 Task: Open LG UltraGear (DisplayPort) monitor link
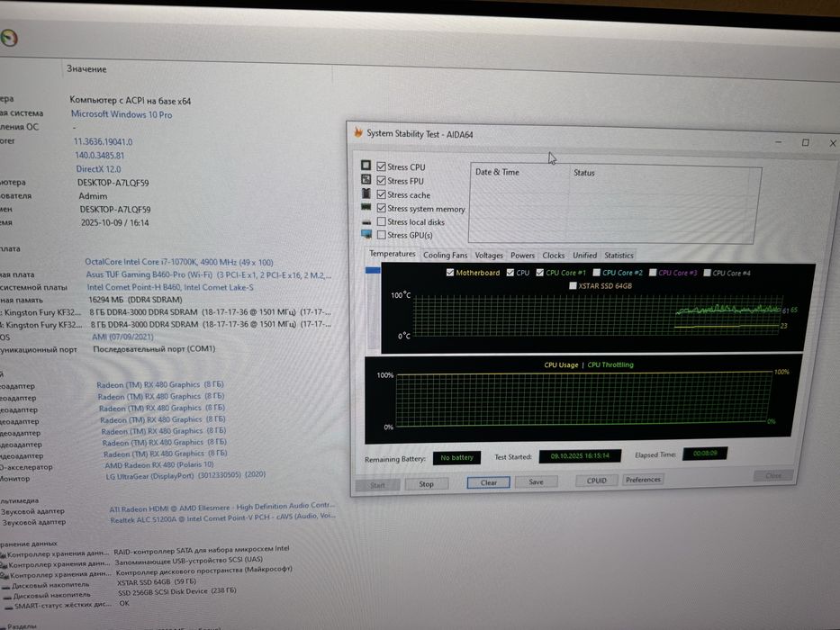point(185,475)
